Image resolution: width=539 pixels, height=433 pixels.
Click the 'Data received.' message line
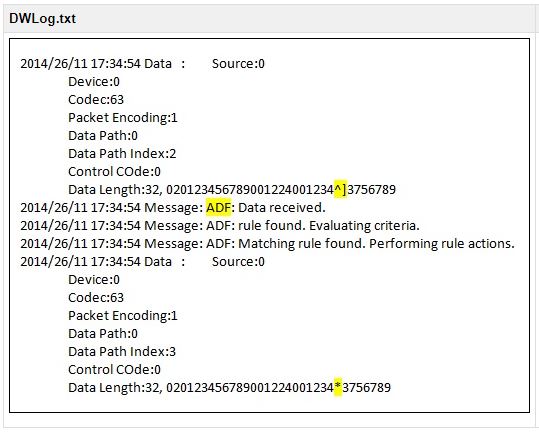[x=173, y=208]
